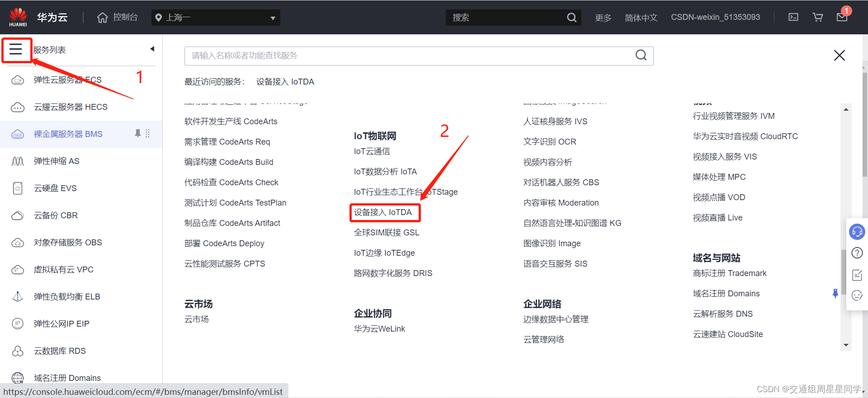Screen dimensions: 868x398
Task: Collapse the service list sidebar arrow
Action: (x=152, y=49)
